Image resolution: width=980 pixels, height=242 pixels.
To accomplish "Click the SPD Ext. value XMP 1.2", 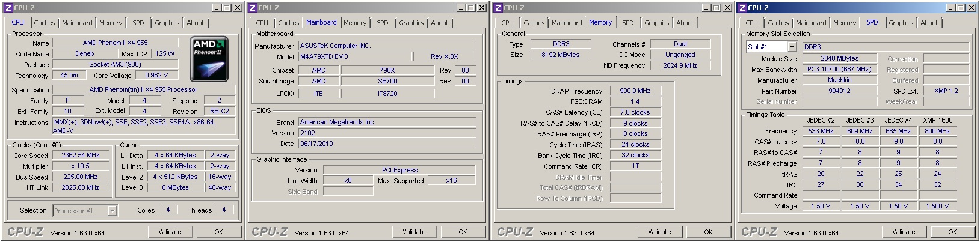I will coord(946,91).
